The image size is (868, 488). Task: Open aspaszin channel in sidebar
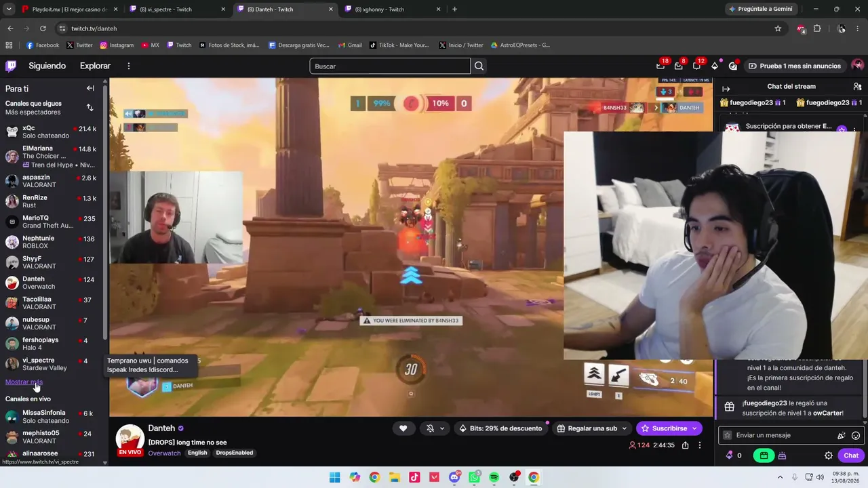[x=52, y=181]
